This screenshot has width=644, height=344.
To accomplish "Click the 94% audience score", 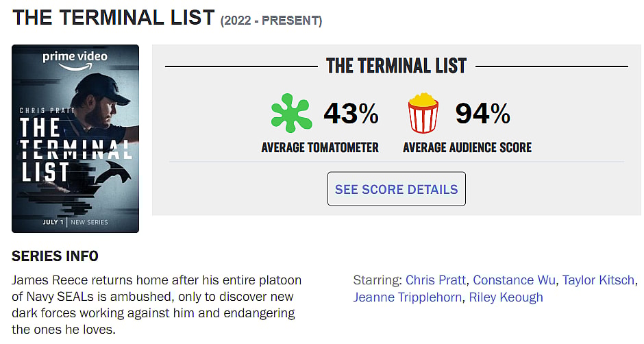I will [482, 114].
